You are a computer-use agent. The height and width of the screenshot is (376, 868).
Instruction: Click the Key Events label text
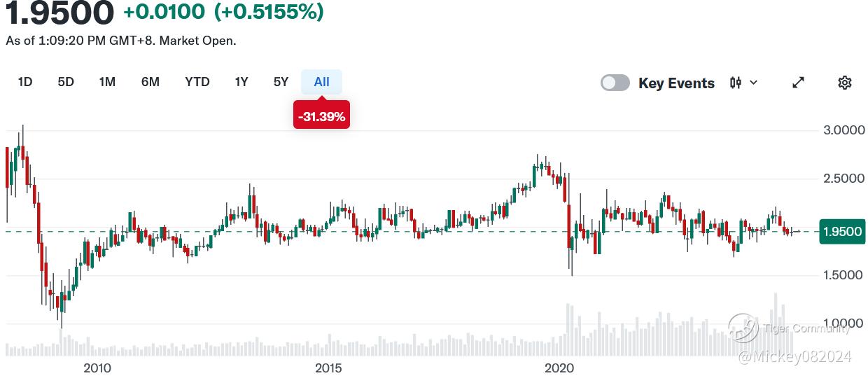pos(676,83)
